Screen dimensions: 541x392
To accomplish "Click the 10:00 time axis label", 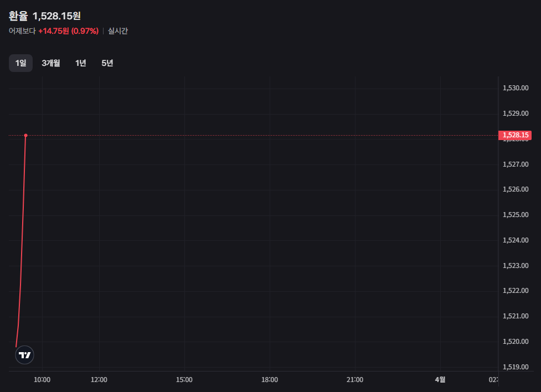I will (x=42, y=380).
